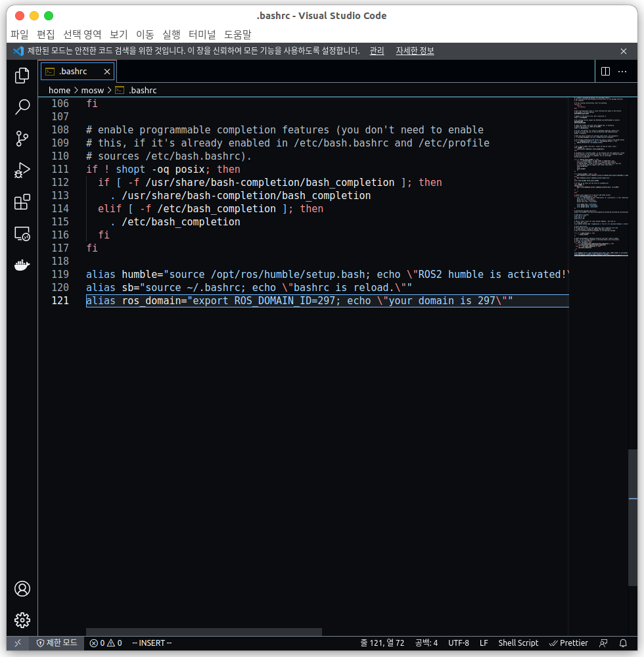
Task: Click the '# sources /etc/bash.bashrc).' comment
Action: click(168, 156)
